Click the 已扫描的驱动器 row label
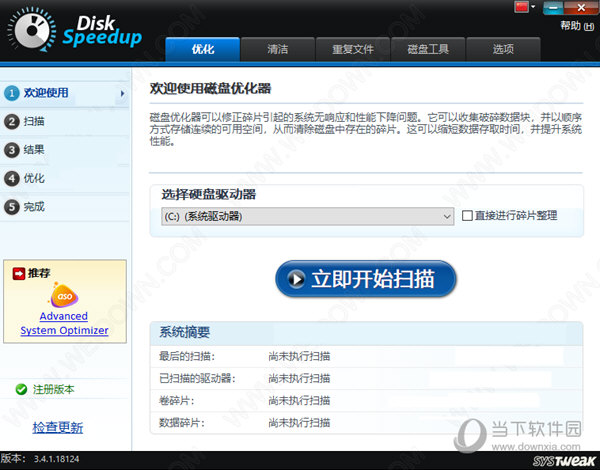This screenshot has width=600, height=470. pos(197,379)
